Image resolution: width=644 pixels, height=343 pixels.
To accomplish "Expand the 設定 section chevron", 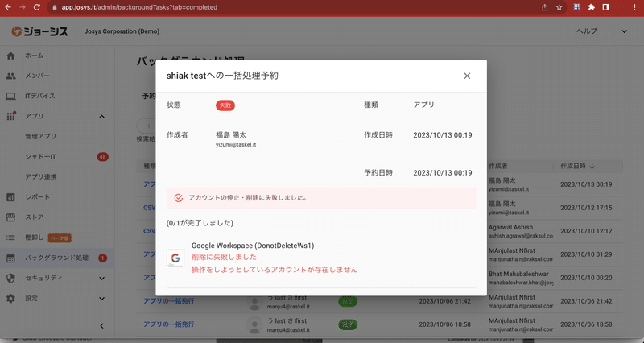I will [x=102, y=298].
